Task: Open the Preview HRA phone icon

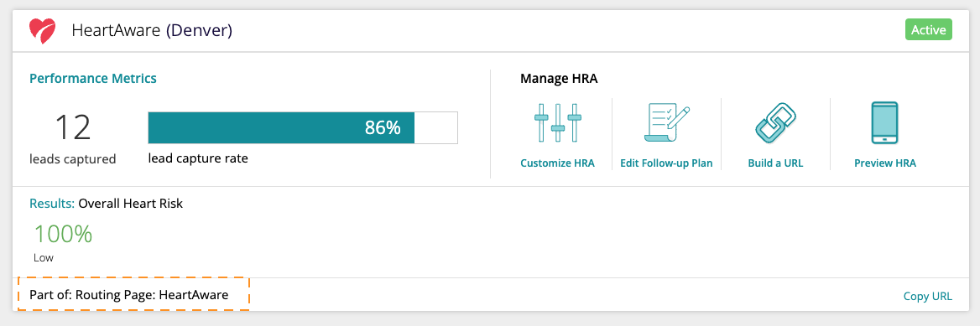Action: (x=884, y=123)
